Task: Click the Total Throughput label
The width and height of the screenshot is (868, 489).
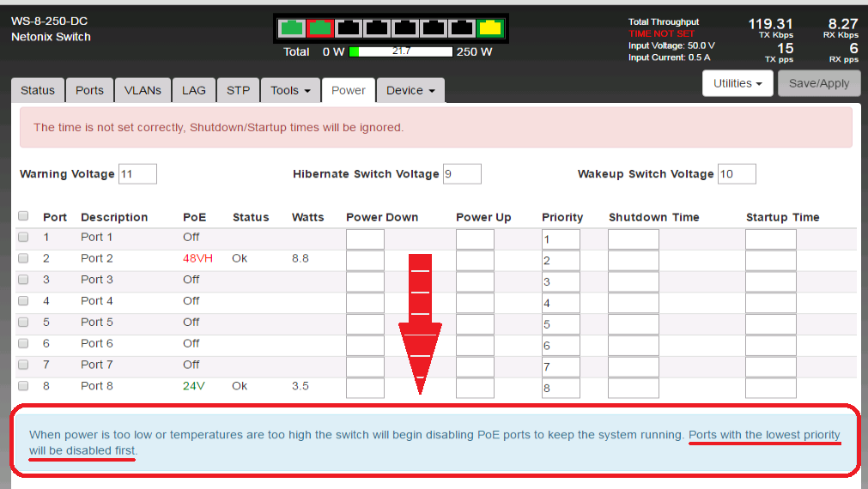Action: [664, 21]
